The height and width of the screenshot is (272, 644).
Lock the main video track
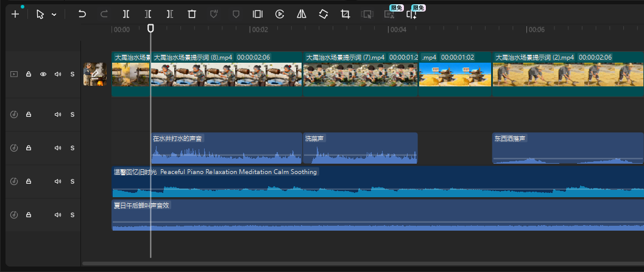tap(28, 74)
